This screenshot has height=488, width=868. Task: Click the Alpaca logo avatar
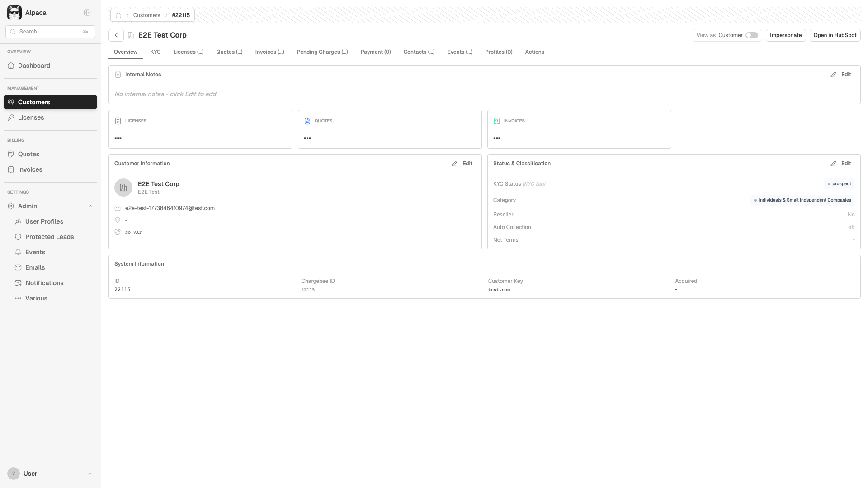coord(14,13)
